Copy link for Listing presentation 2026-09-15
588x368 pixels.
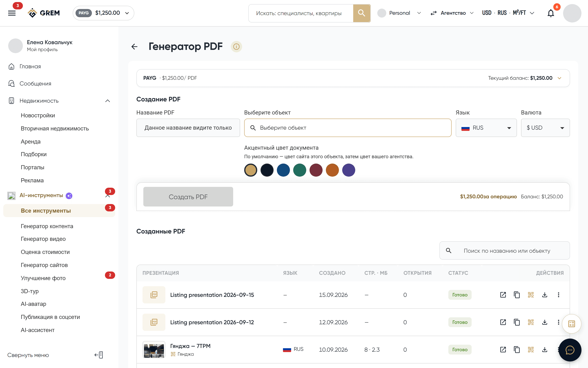517,295
